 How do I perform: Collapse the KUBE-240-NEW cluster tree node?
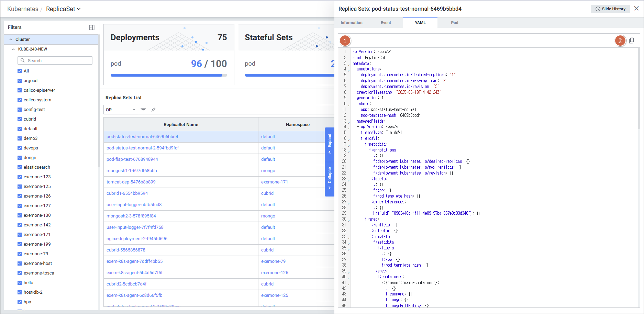click(13, 49)
